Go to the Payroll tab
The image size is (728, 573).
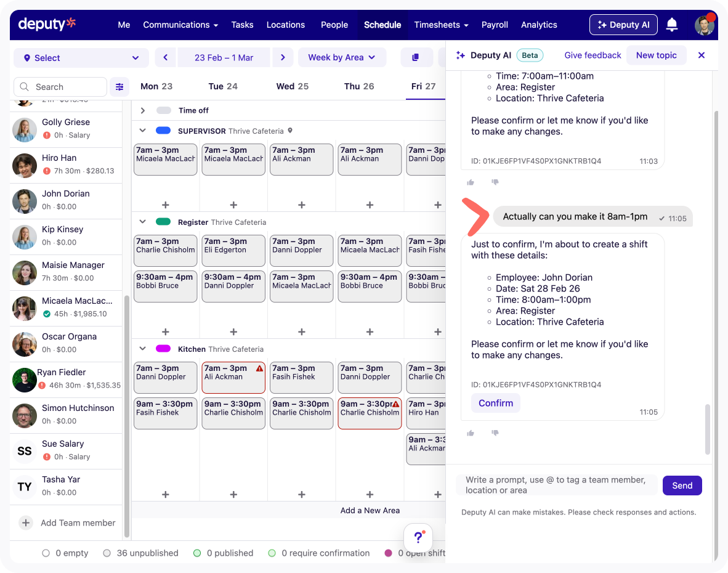[495, 25]
